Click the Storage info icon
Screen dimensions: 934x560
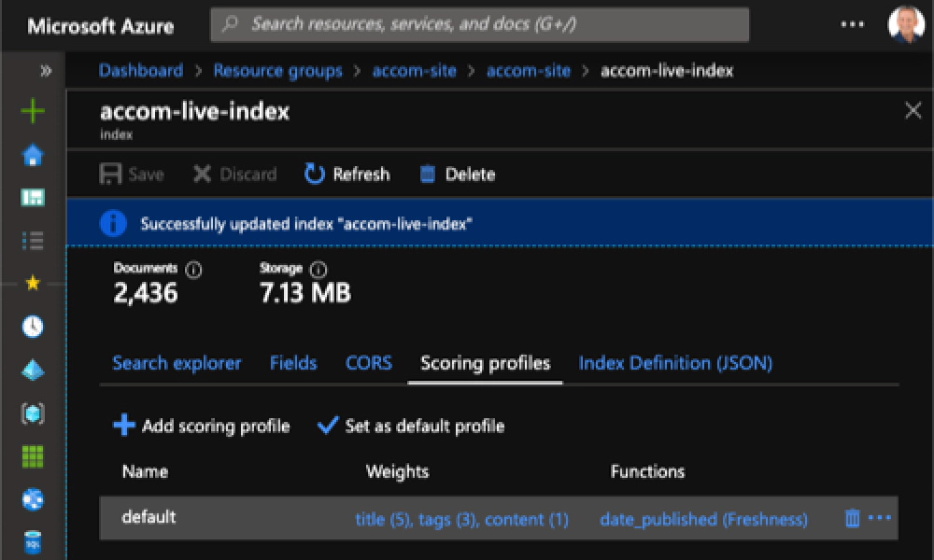(317, 269)
